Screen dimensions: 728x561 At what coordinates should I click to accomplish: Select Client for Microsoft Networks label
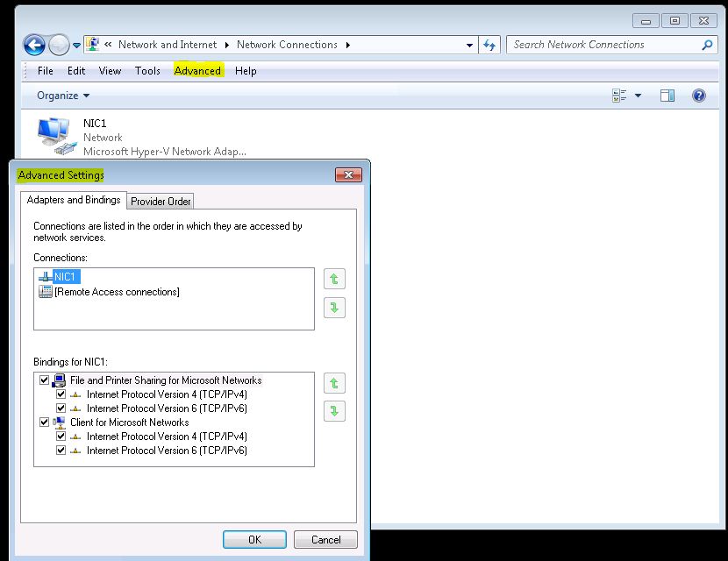(x=130, y=423)
